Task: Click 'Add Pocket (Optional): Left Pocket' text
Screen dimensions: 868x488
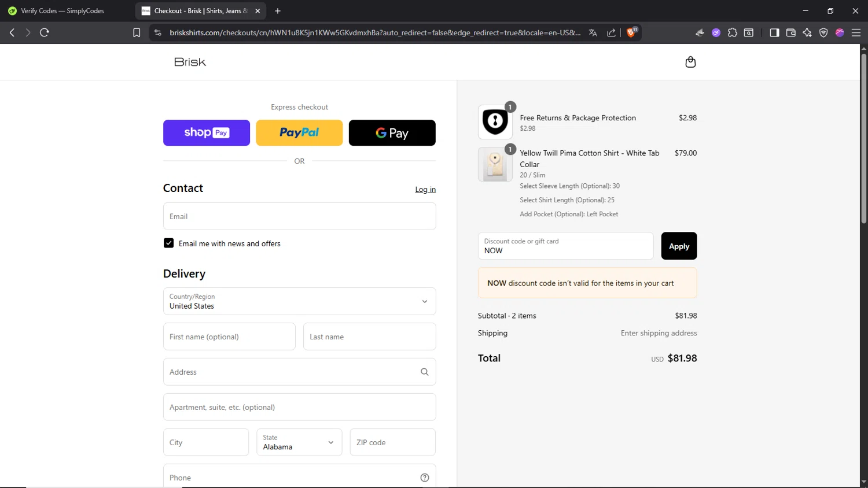Action: pyautogui.click(x=569, y=214)
